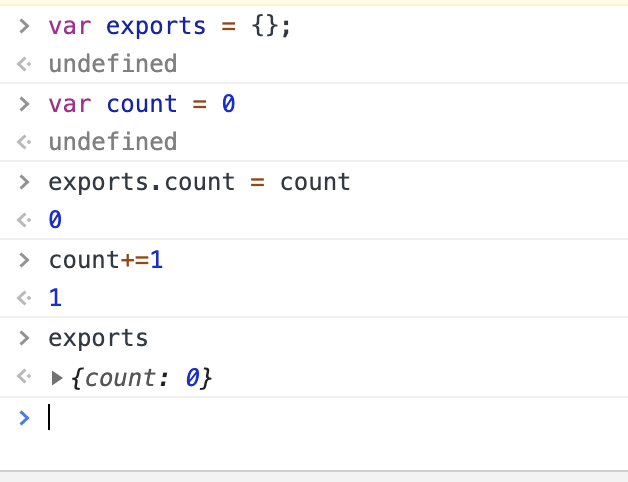Click the input chevron beside 'exports.count = count'

tap(25, 182)
